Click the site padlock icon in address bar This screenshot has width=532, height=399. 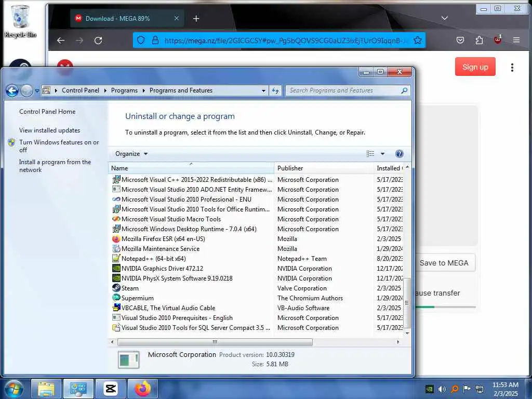155,41
